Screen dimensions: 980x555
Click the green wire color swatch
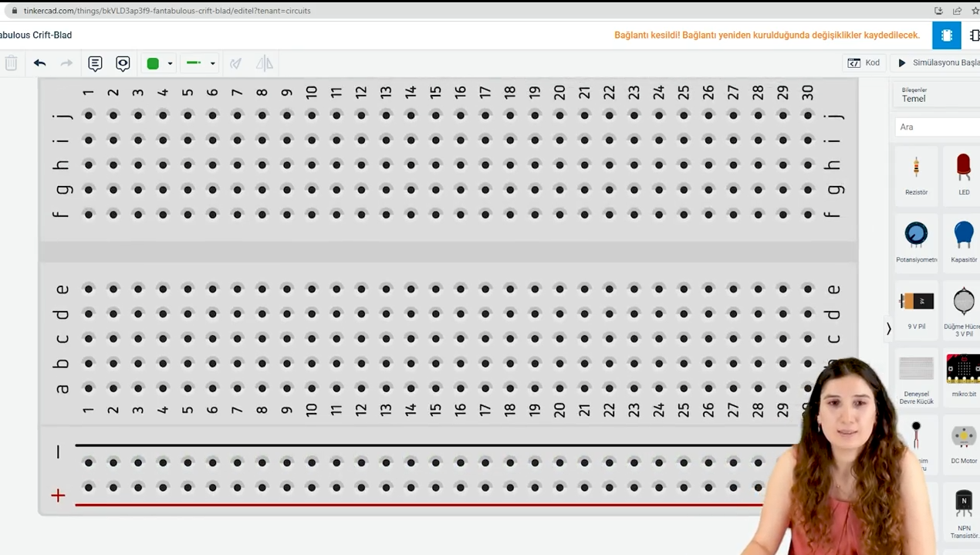(x=153, y=63)
